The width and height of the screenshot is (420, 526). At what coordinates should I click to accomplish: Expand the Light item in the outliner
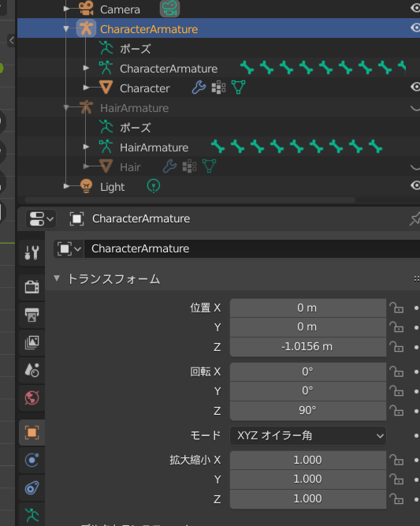[66, 186]
